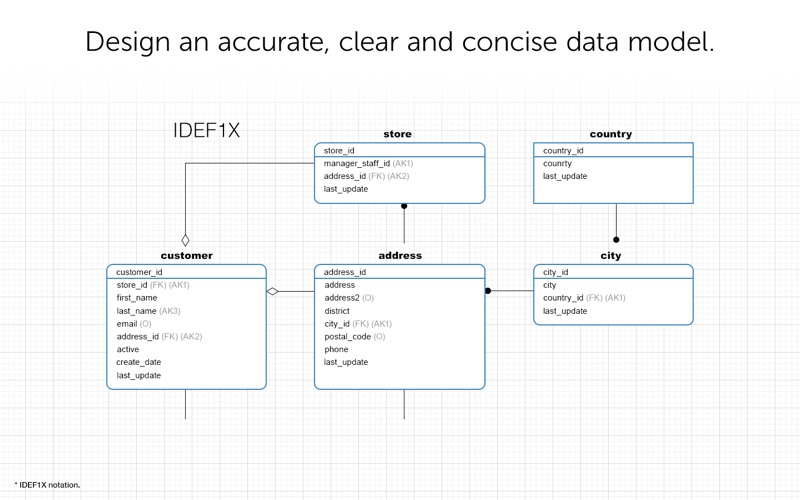Click "city" attribute row inside city table
800x500 pixels.
[x=549, y=285]
